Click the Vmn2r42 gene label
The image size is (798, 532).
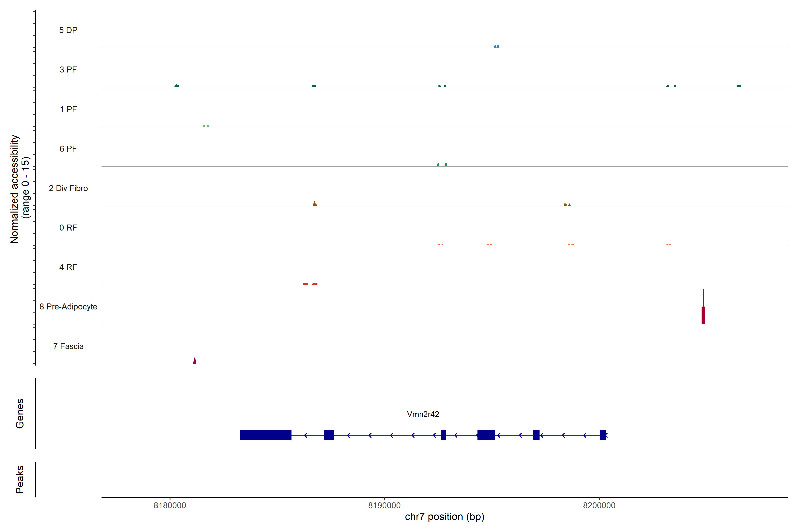423,414
